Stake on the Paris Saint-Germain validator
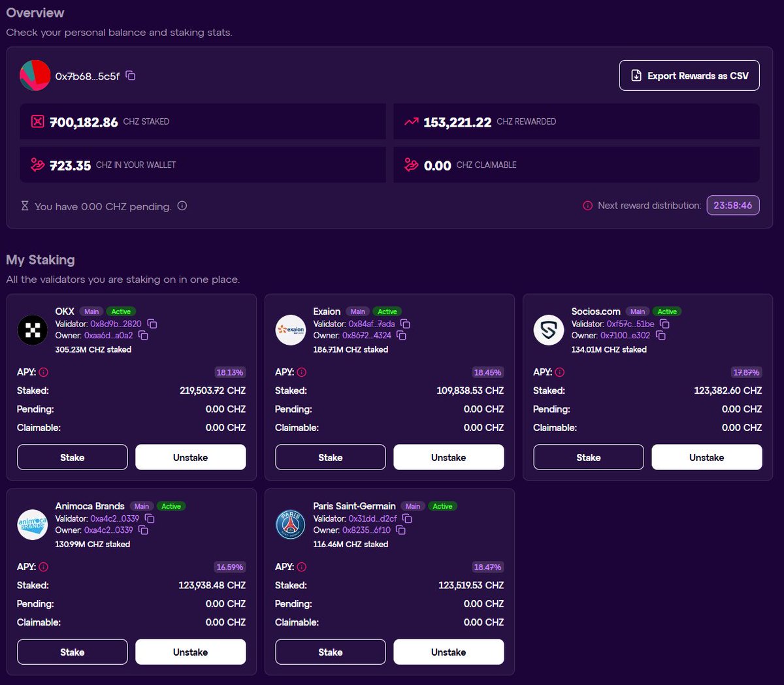This screenshot has width=784, height=685. 331,652
